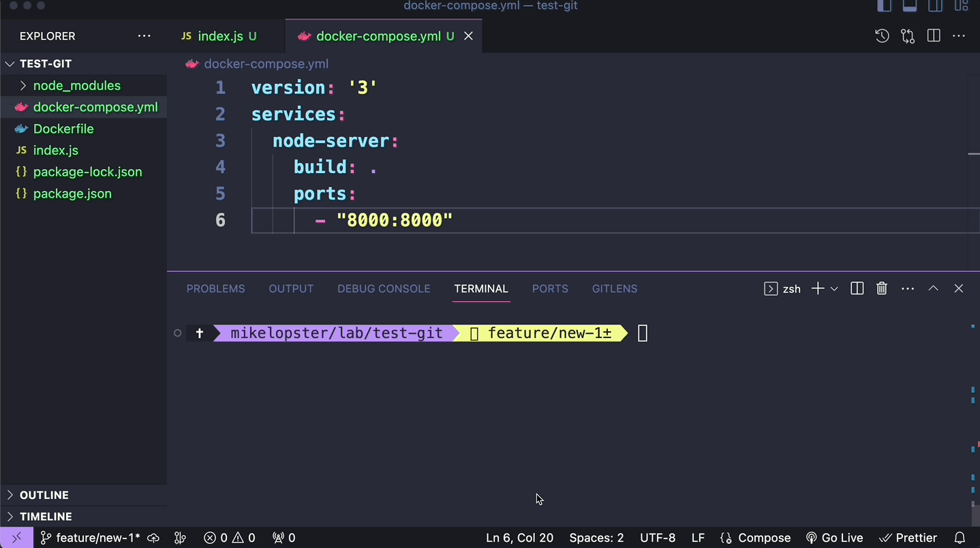Open terminal panel ellipsis menu

[x=908, y=289]
